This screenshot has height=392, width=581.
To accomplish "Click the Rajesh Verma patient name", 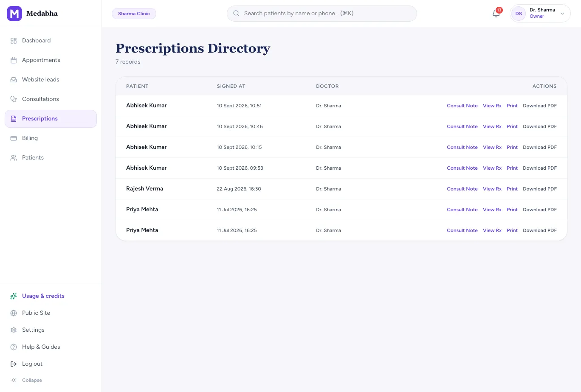I will 144,189.
